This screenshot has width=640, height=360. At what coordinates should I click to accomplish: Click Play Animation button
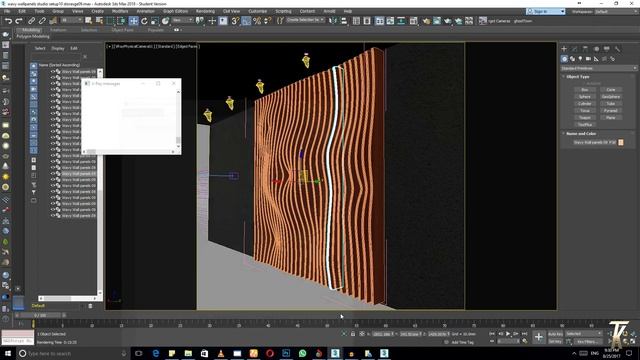(508, 334)
